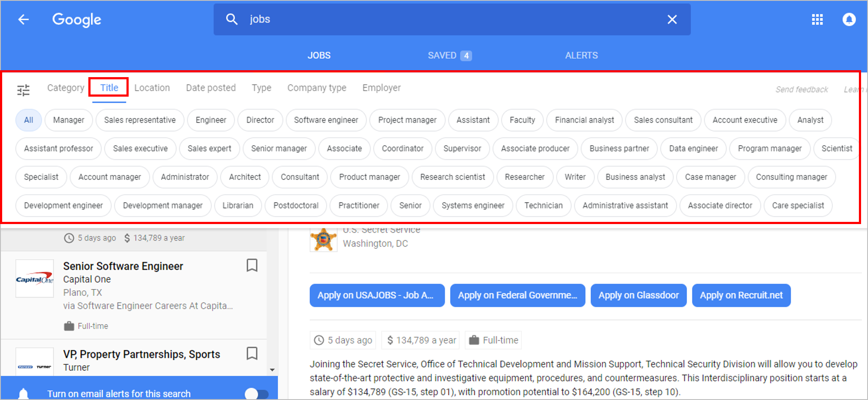Filter by Software engineer chip

click(x=326, y=120)
